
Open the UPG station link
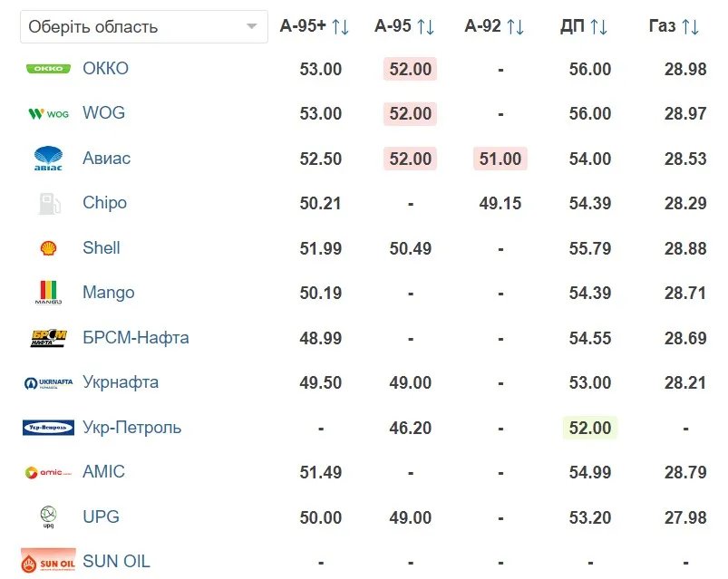coord(101,516)
